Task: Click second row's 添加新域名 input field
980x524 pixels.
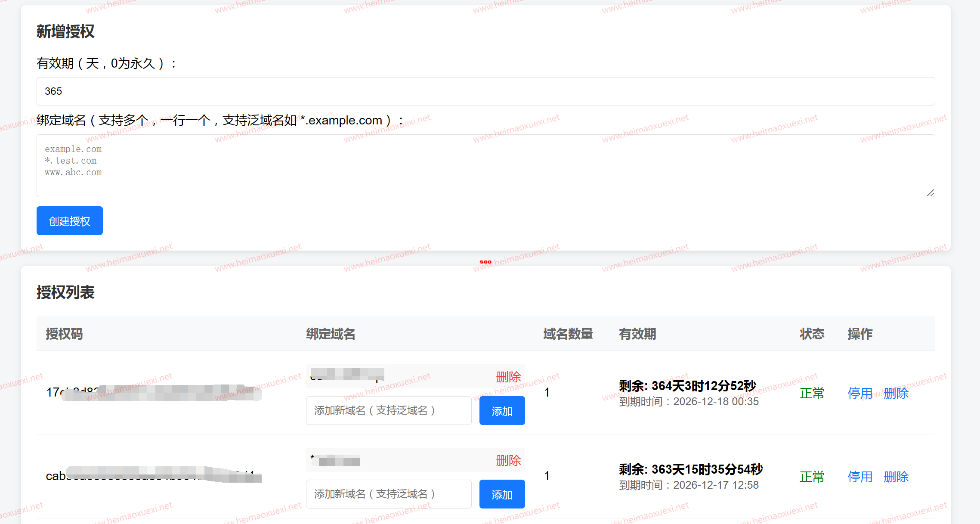Action: coord(388,494)
